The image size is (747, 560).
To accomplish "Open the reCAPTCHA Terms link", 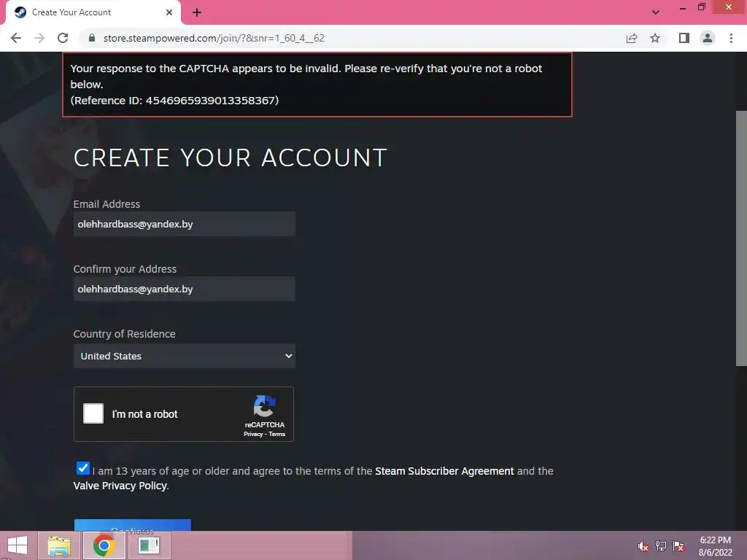I will pos(276,434).
